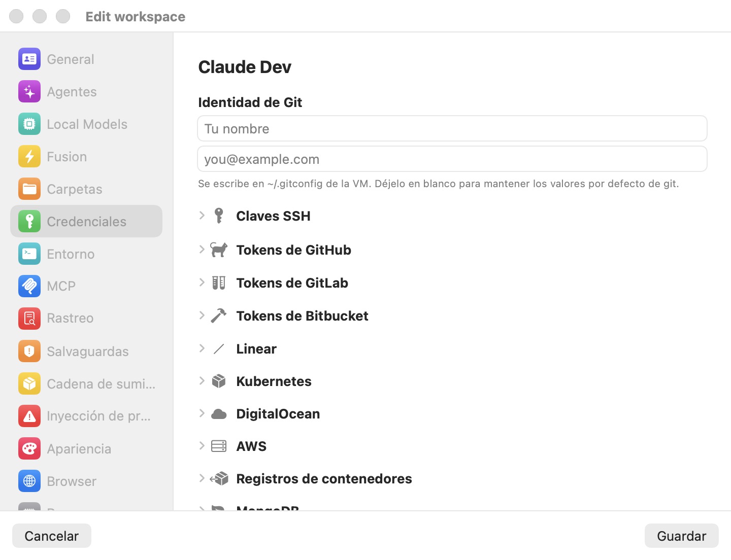Go to the Apariencia section label
This screenshot has width=731, height=560.
79,449
